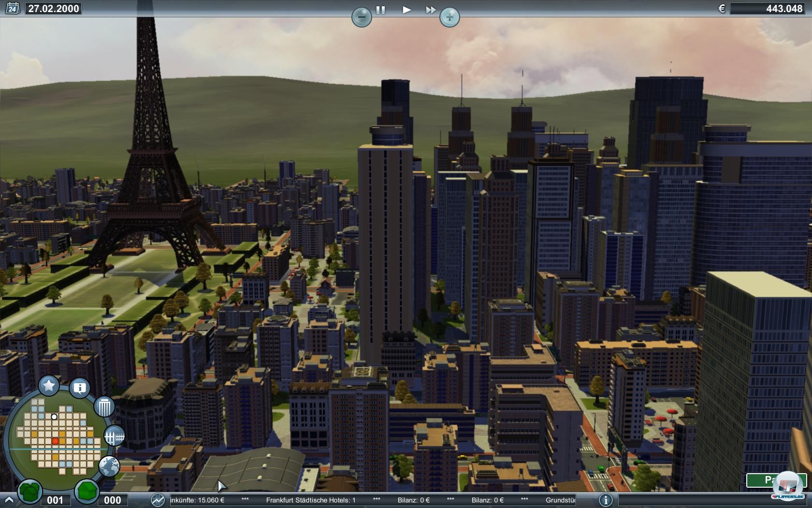
Task: Click the red tile on the minimap
Action: [55, 441]
